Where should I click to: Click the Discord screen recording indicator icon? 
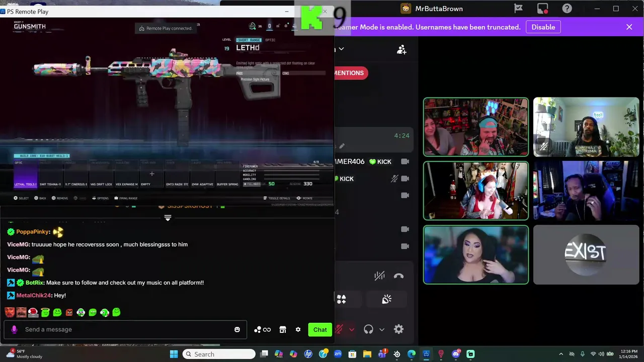pyautogui.click(x=542, y=9)
